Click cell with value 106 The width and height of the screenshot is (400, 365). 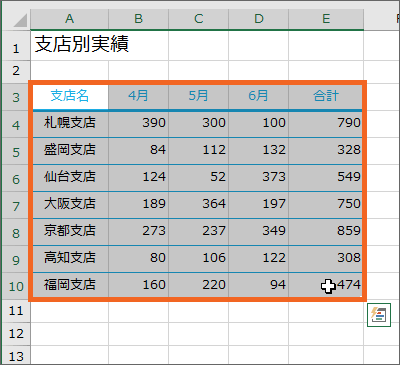pos(198,259)
